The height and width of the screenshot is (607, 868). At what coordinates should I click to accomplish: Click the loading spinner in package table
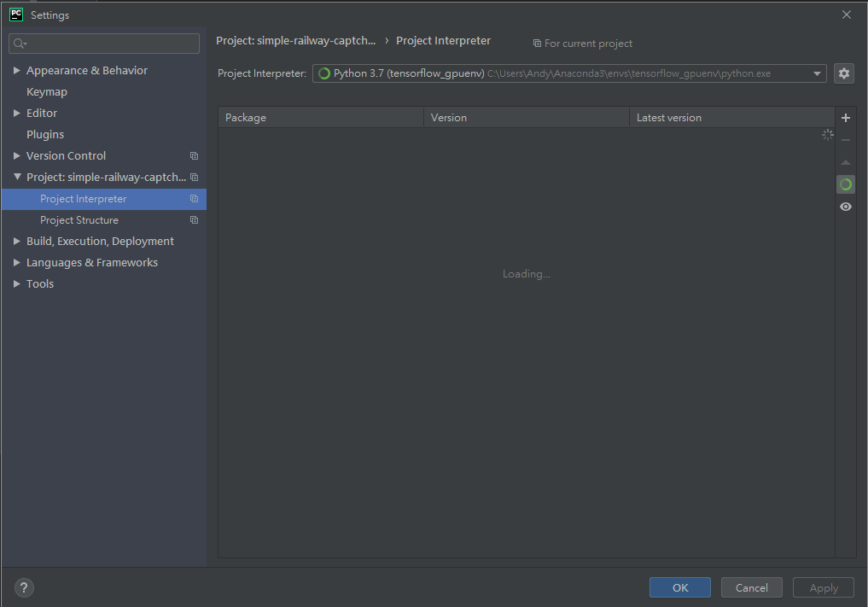[x=827, y=135]
